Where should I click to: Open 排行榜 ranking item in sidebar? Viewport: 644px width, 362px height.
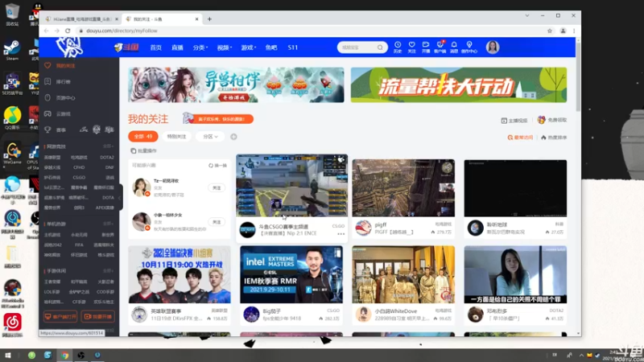coord(58,82)
